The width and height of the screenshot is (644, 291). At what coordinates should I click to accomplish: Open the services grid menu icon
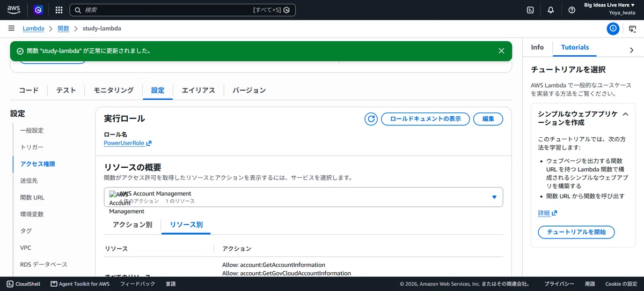pyautogui.click(x=59, y=10)
